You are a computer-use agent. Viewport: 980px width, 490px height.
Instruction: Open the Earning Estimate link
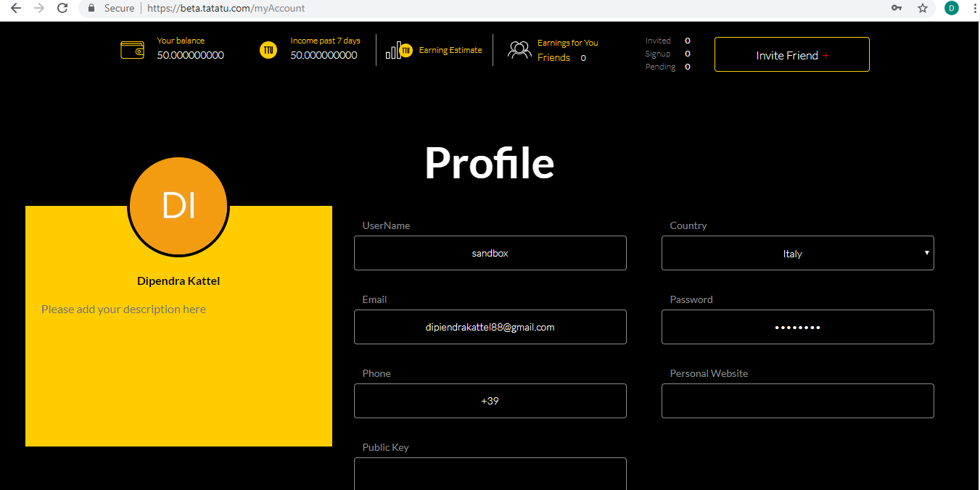450,50
